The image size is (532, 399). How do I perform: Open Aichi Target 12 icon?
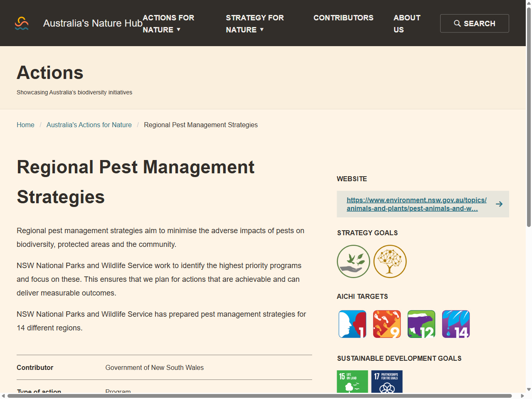(x=421, y=324)
